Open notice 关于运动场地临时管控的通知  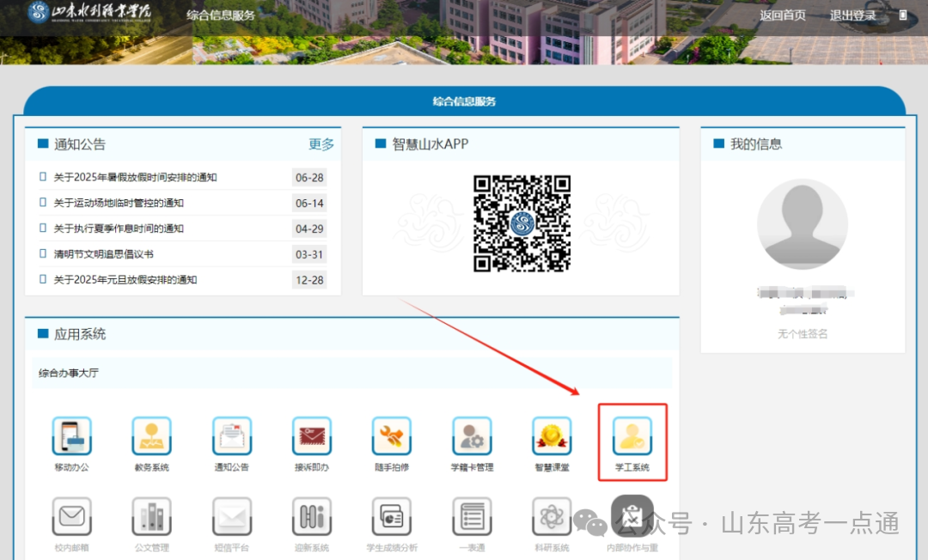click(119, 203)
